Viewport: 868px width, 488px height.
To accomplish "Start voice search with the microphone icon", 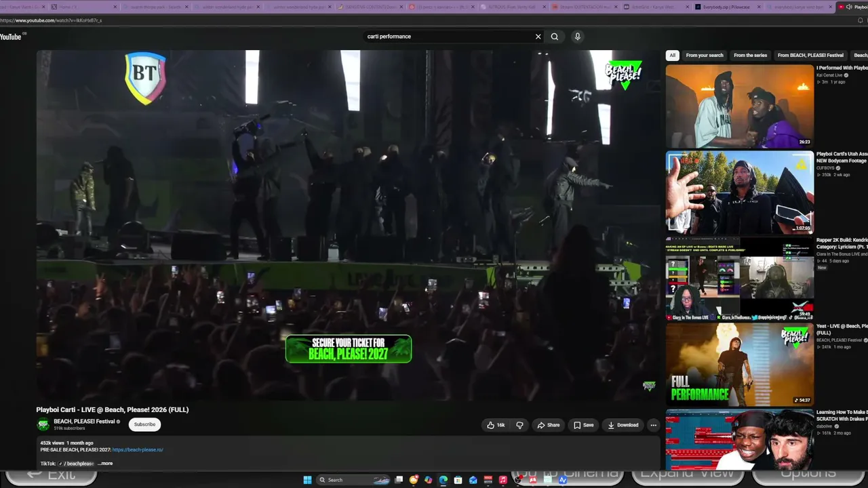I will tap(578, 37).
